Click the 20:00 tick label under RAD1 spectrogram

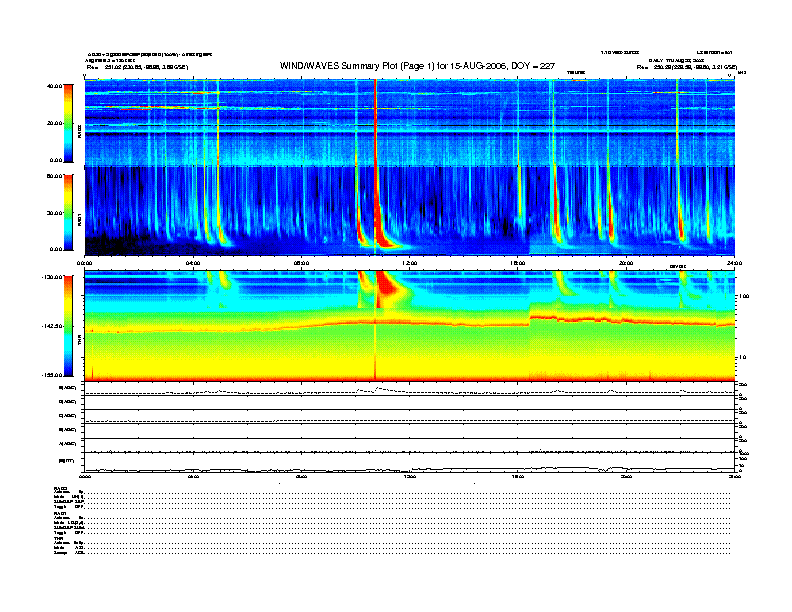626,263
